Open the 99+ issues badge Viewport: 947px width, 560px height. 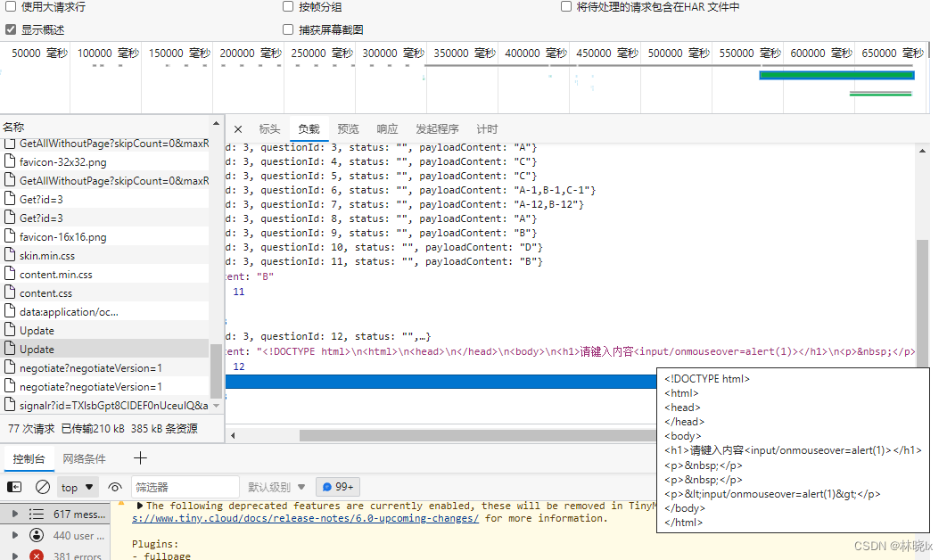click(x=338, y=488)
